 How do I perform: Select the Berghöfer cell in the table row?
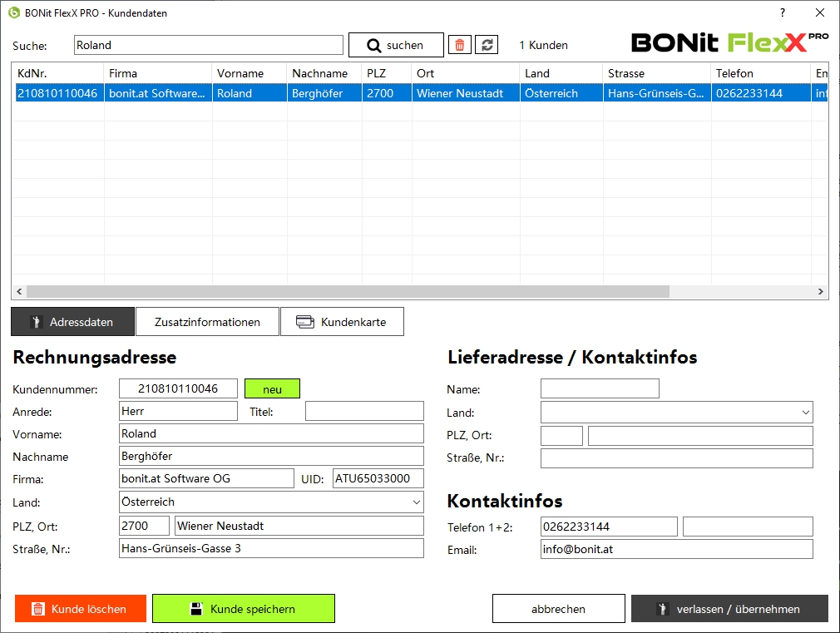click(324, 93)
